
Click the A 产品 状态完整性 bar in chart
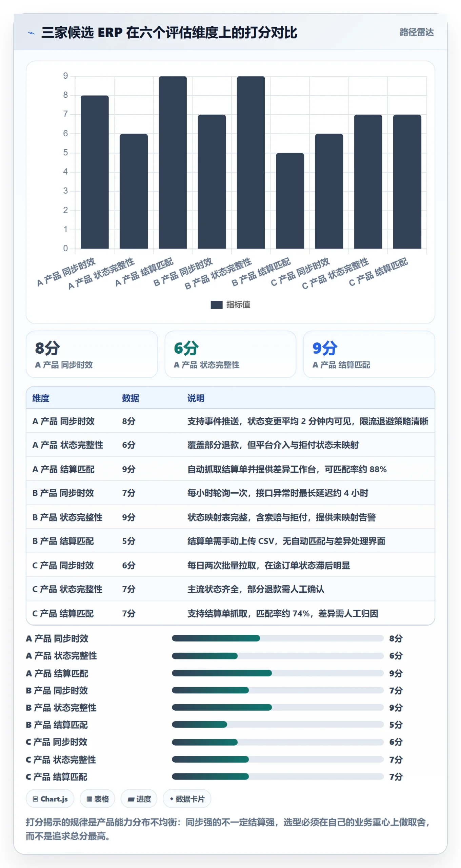[134, 191]
